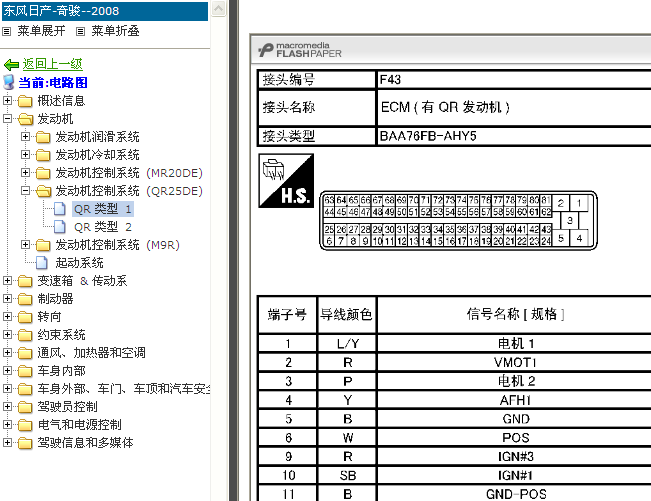Click pin 3 in the connector diagram

tap(570, 220)
